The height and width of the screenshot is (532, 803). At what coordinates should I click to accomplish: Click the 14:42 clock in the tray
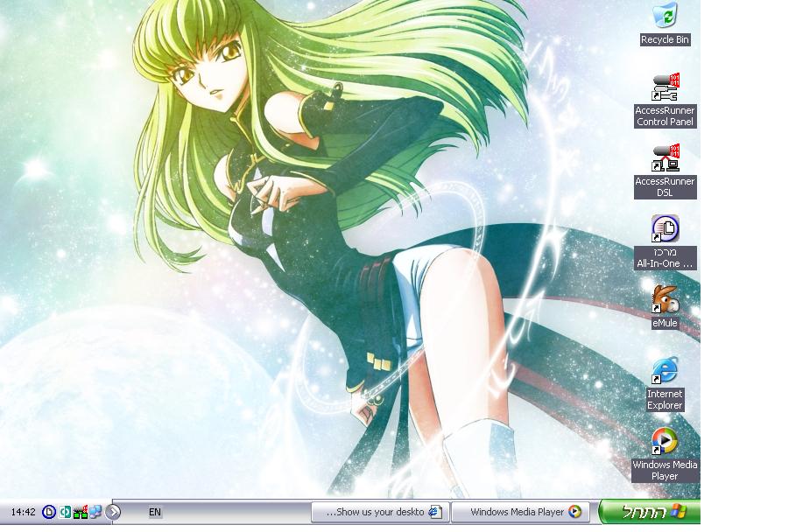click(23, 513)
